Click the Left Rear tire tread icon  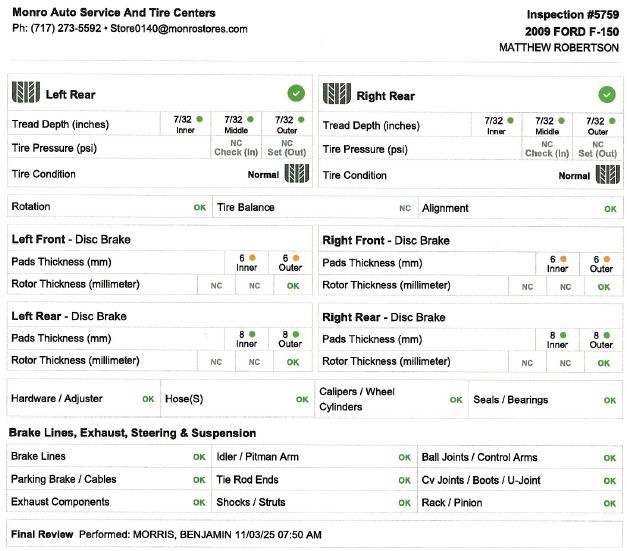(26, 92)
